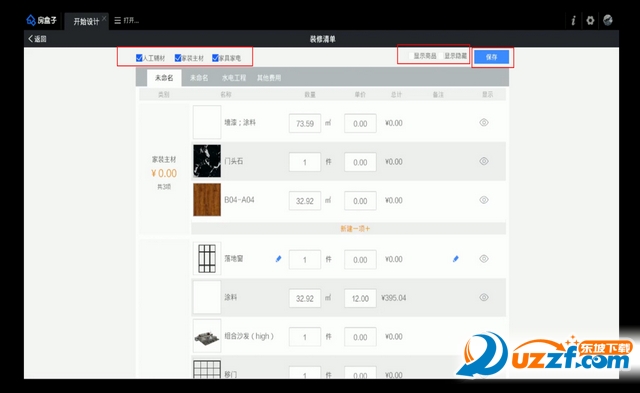Uncheck the 人工辅材 checkbox
640x393 pixels.
point(139,58)
